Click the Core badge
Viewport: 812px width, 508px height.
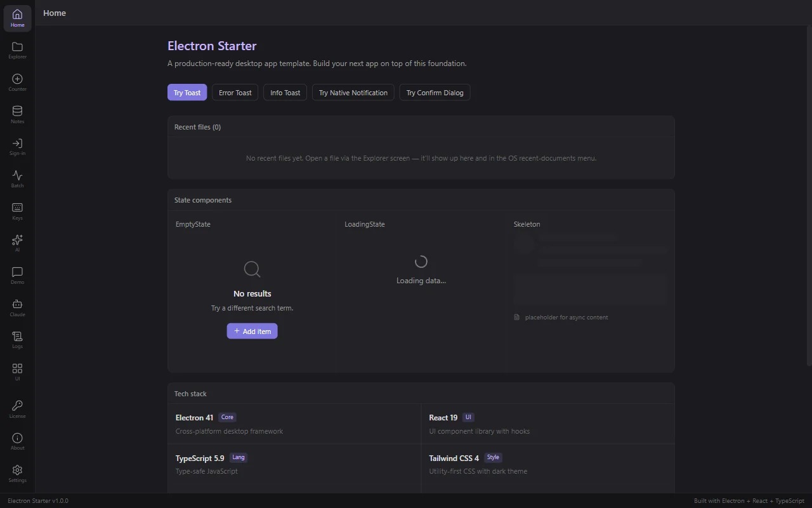[227, 417]
